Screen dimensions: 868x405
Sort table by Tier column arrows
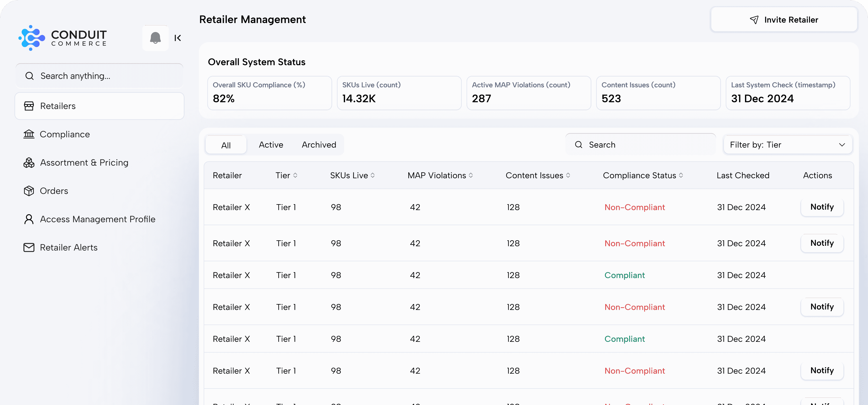[295, 175]
